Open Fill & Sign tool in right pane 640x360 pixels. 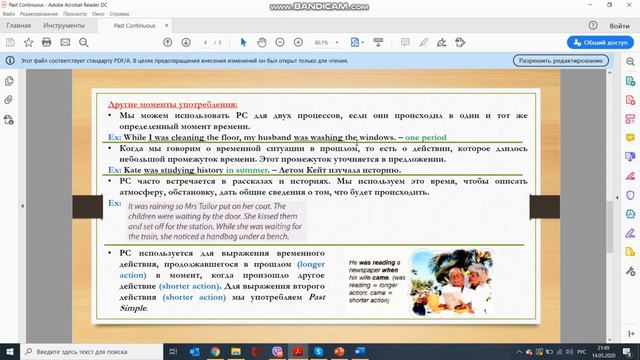(630, 176)
